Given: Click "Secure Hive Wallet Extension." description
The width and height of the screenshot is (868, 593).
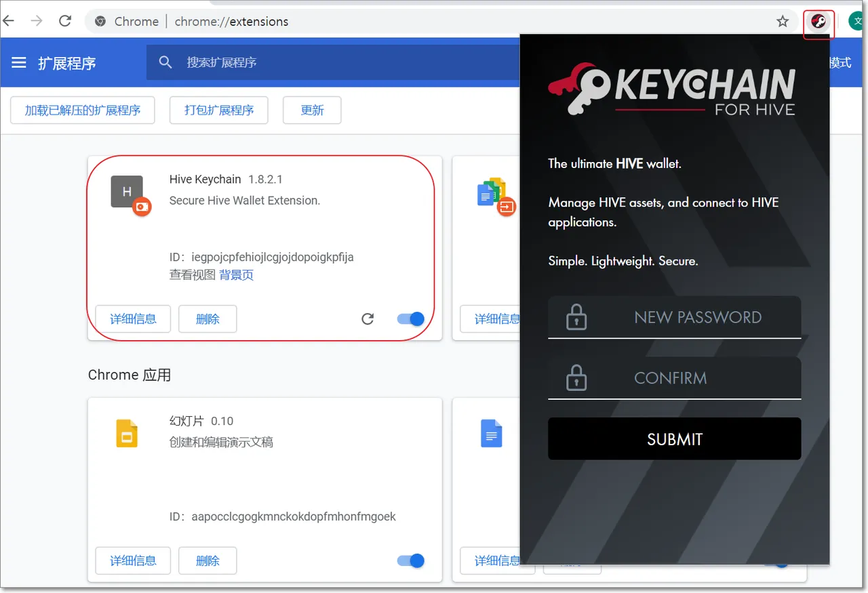Looking at the screenshot, I should (245, 201).
